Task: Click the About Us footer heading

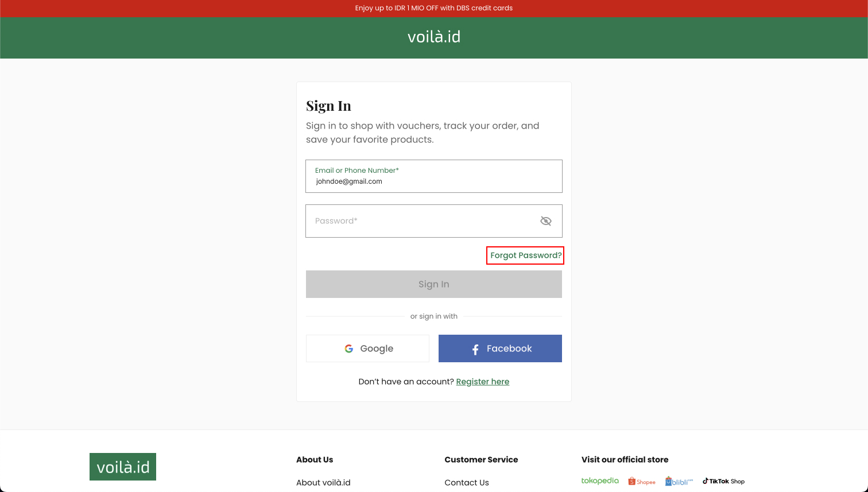Action: tap(315, 460)
